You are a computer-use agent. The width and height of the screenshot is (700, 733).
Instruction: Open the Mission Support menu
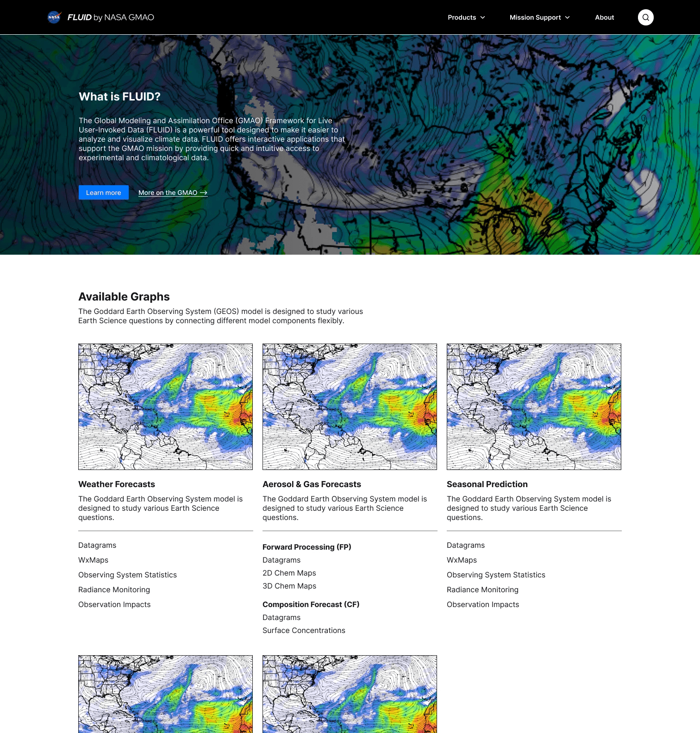pos(540,18)
